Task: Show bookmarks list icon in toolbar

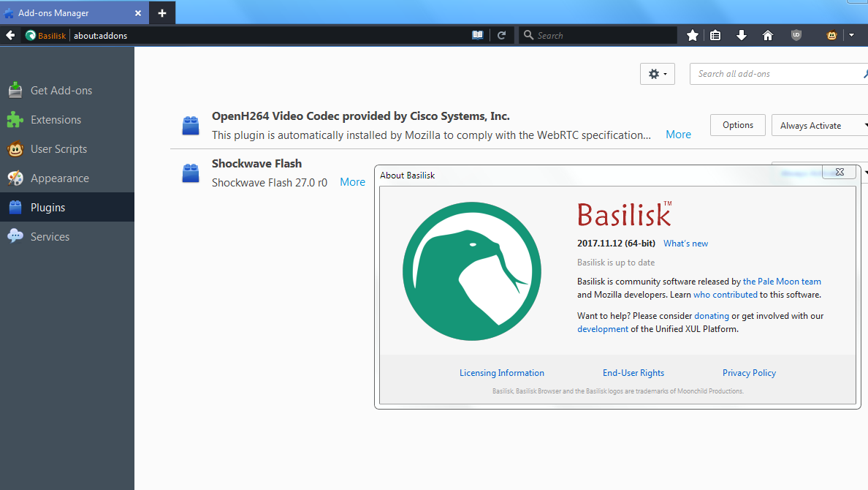Action: point(715,35)
